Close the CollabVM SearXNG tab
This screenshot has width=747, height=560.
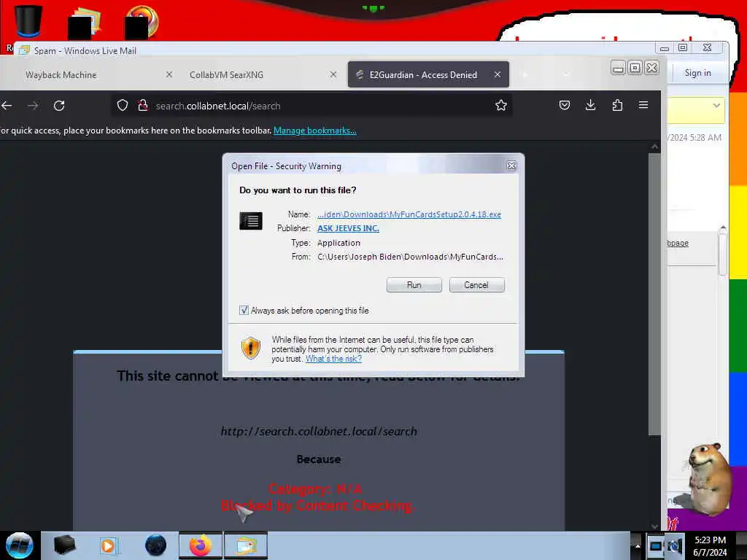(333, 74)
